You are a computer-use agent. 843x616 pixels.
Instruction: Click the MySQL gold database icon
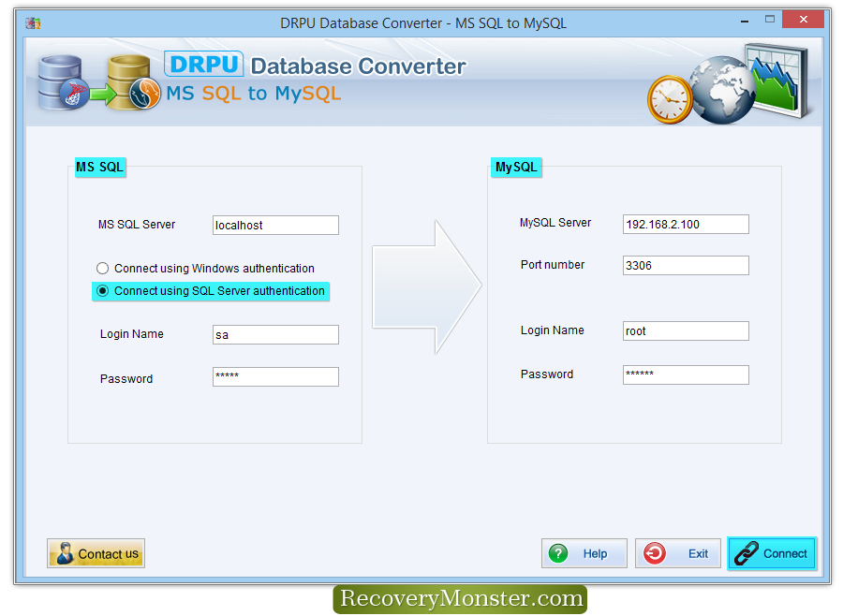pos(133,82)
